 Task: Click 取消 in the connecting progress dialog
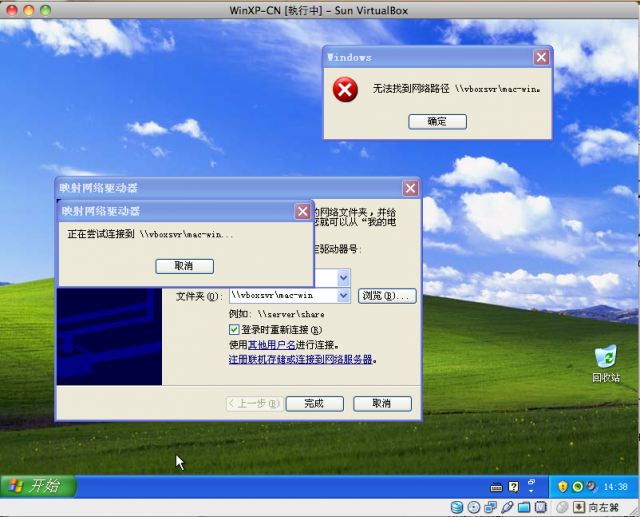click(x=184, y=266)
